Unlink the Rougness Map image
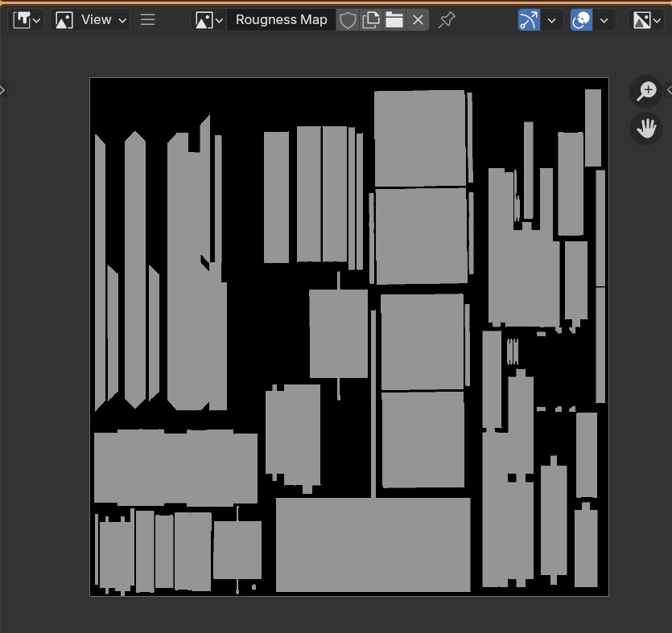 (x=418, y=19)
